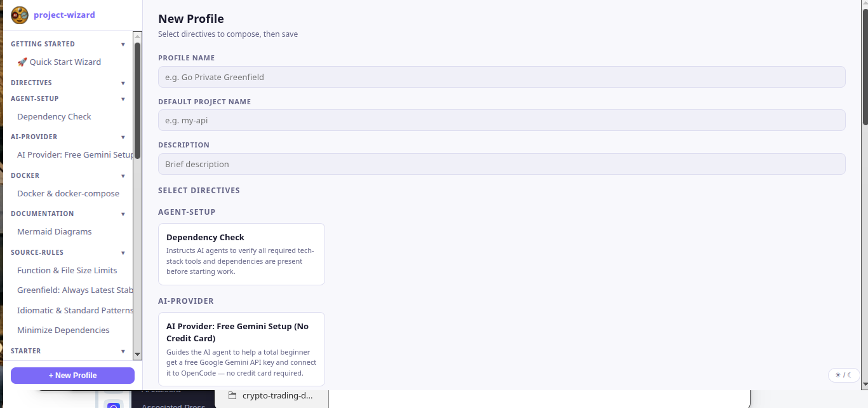Select the AI Provider Free Gemini card
The height and width of the screenshot is (408, 868).
click(241, 349)
